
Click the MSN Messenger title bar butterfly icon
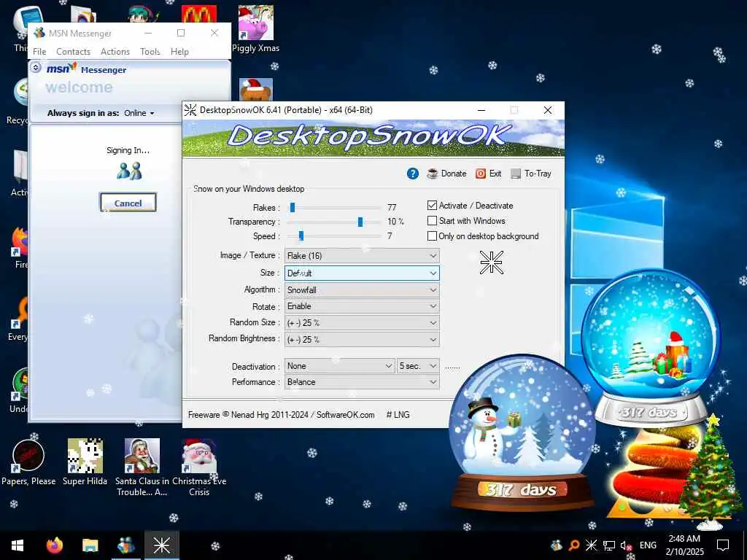(39, 33)
